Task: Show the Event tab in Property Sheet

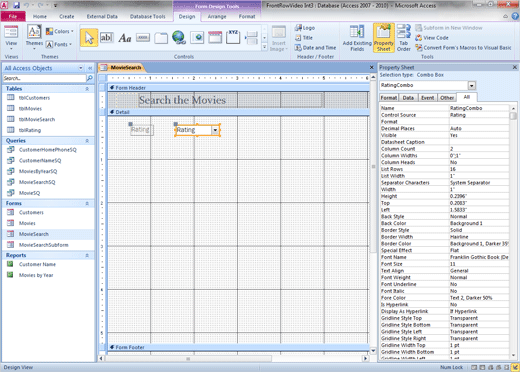Action: pos(427,98)
